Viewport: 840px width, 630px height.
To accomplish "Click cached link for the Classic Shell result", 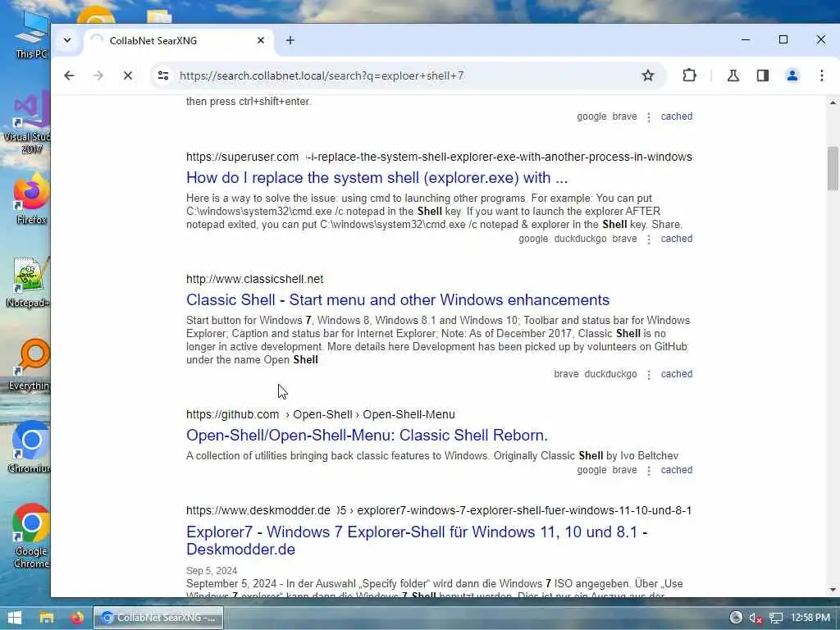I will point(676,374).
